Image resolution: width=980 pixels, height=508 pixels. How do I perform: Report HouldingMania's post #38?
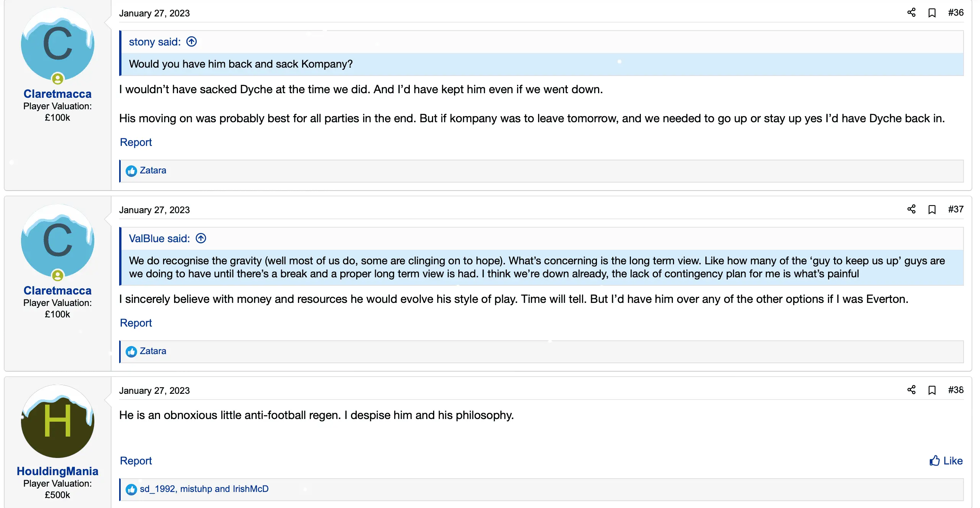(x=136, y=461)
